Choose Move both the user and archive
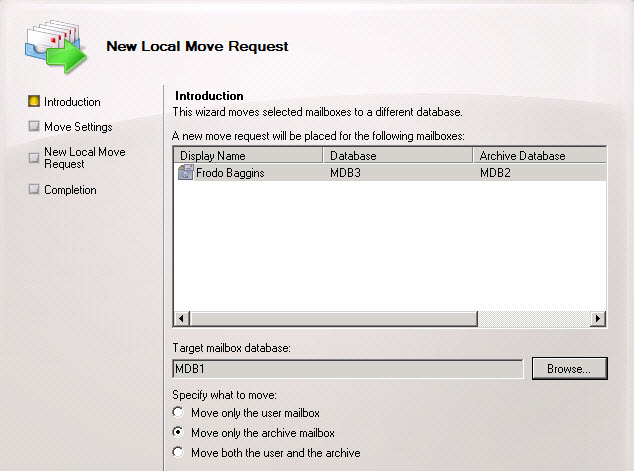 179,453
